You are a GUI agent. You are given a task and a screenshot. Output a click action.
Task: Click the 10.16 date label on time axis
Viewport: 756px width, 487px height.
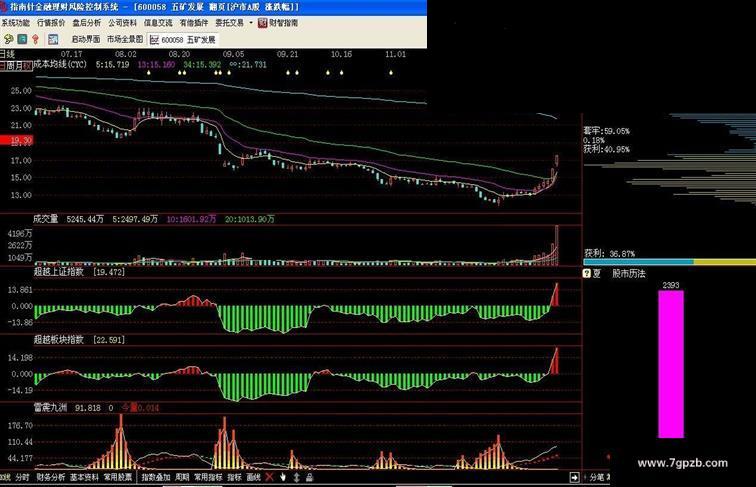(x=341, y=54)
